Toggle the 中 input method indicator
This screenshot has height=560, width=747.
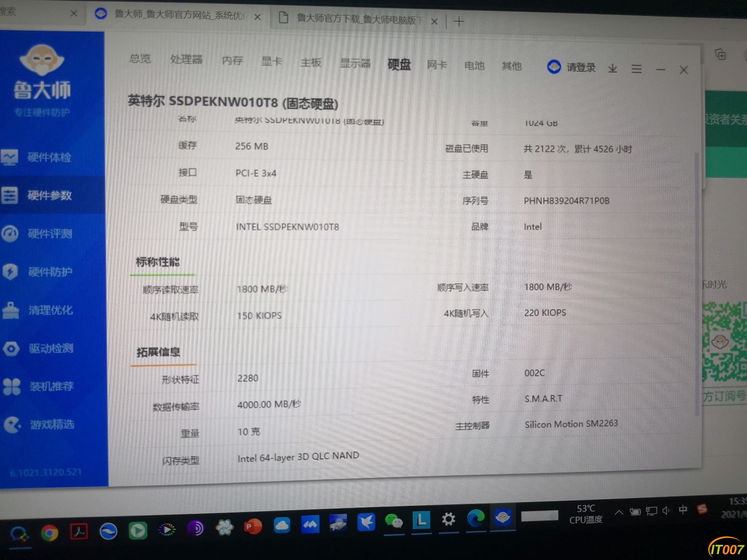[x=682, y=510]
